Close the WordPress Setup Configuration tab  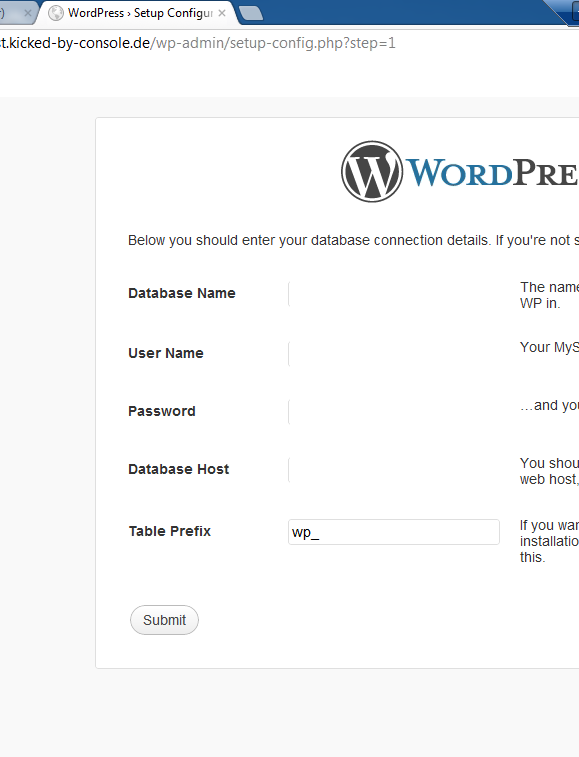tap(222, 13)
